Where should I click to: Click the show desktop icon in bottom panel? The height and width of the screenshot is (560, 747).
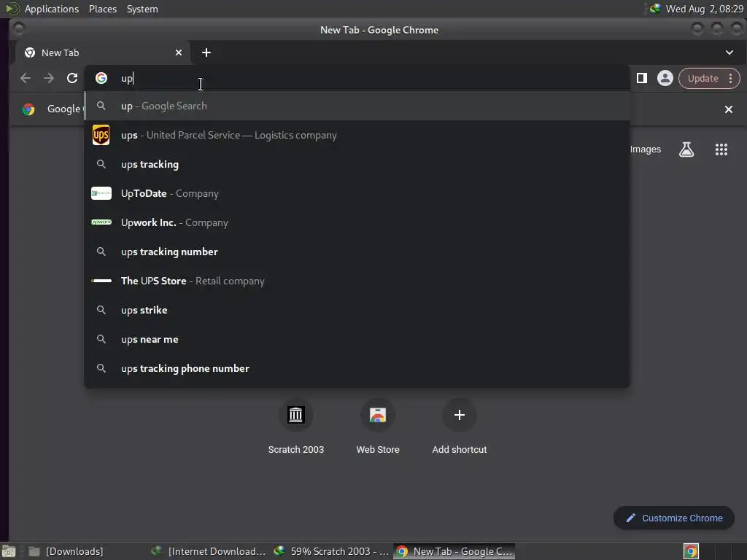pos(9,551)
